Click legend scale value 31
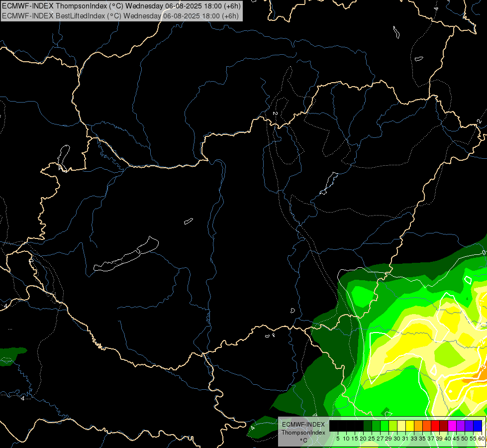 [x=405, y=439]
